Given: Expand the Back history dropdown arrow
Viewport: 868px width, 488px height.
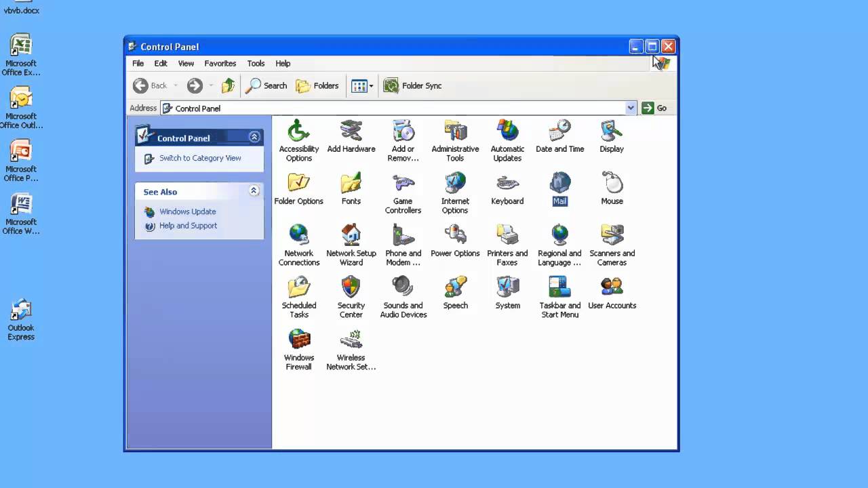Looking at the screenshot, I should pyautogui.click(x=176, y=85).
